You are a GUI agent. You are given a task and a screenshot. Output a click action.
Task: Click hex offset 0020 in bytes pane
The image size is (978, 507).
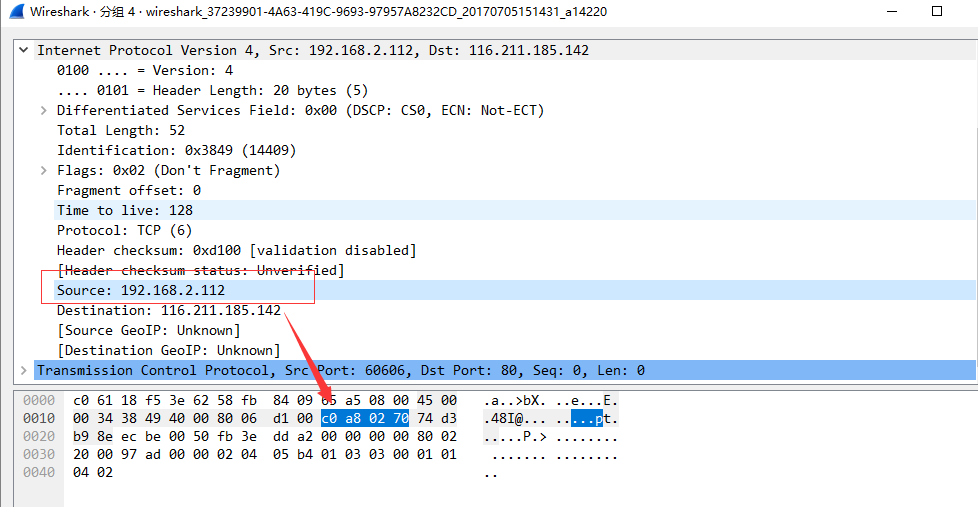tap(39, 437)
